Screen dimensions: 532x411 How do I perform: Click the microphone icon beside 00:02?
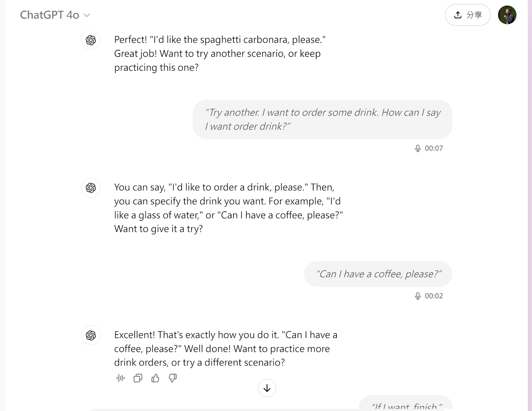point(418,296)
